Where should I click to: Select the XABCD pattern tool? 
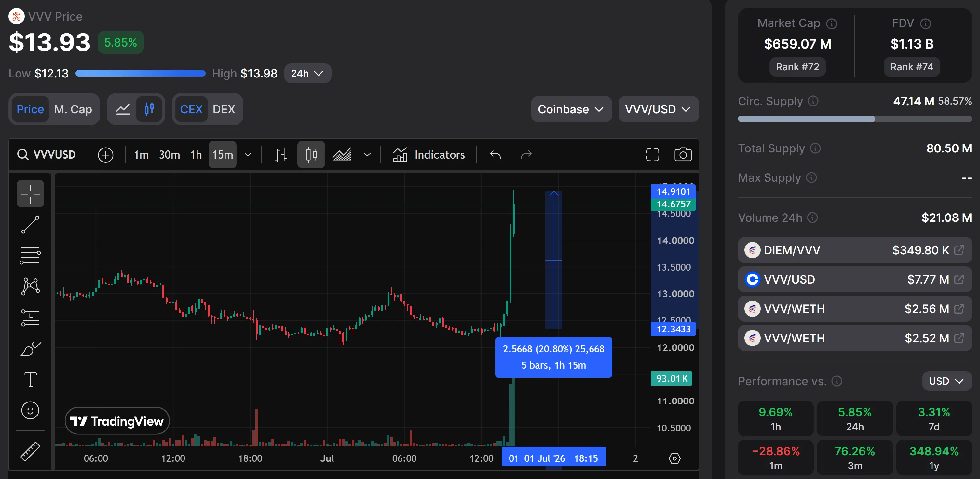[31, 286]
